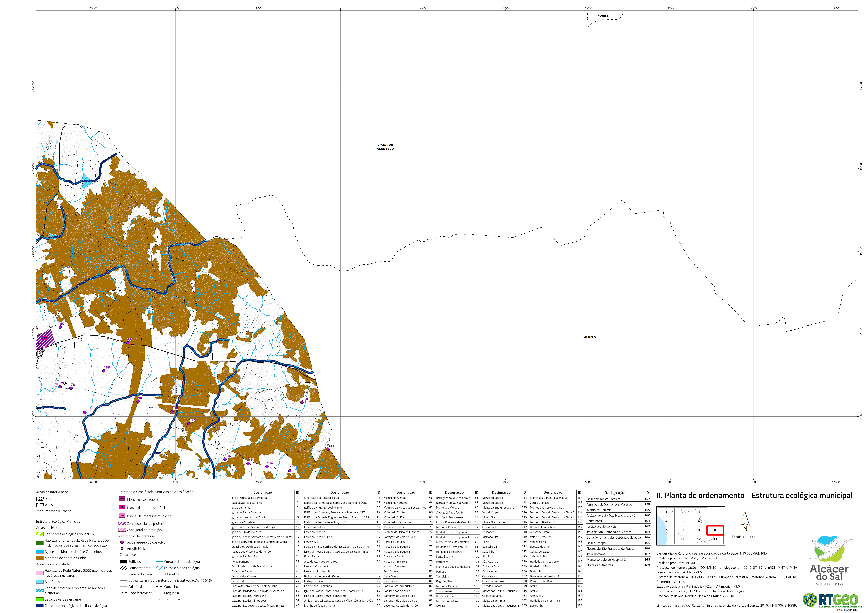Click the Zona geral de proteção hatched symbol
The height and width of the screenshot is (613, 868).
point(122,530)
